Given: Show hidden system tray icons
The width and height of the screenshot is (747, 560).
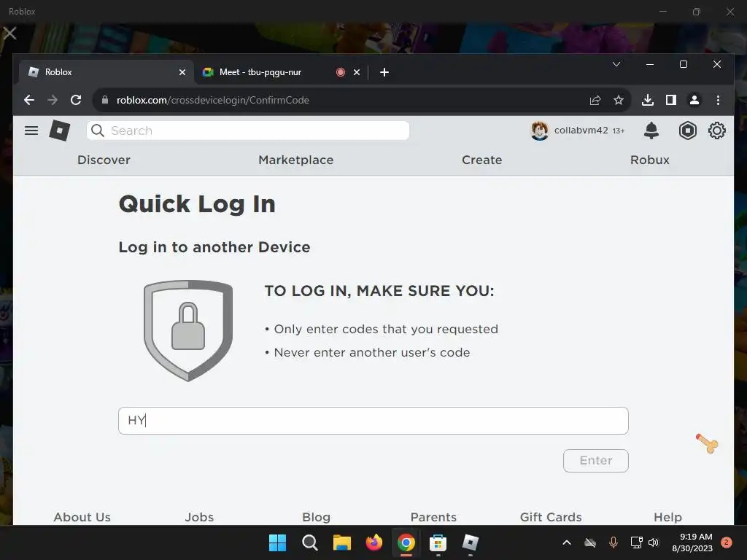Looking at the screenshot, I should tap(566, 542).
